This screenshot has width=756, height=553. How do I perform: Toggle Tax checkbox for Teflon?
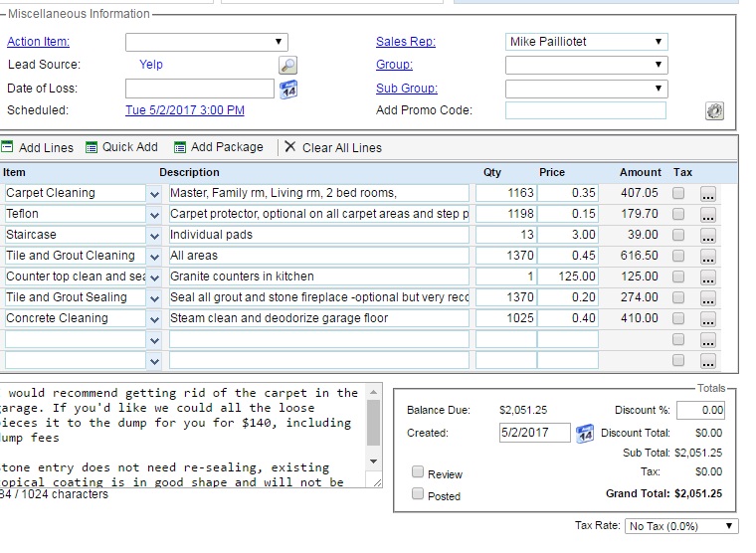(x=678, y=214)
